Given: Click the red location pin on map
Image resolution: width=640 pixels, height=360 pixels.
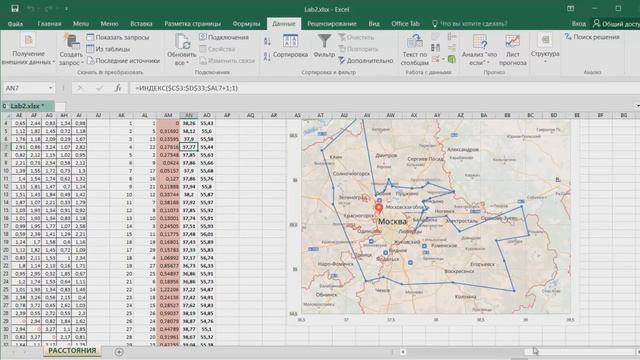Looking at the screenshot, I should [x=379, y=209].
